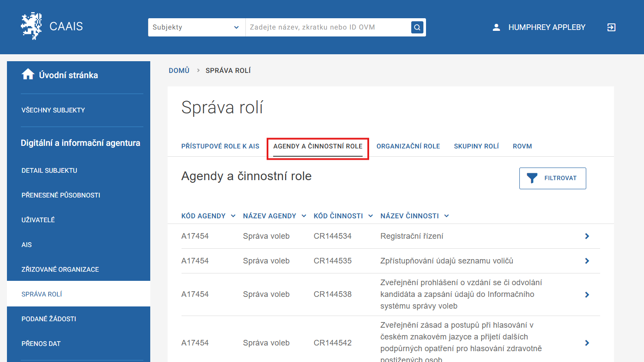Click the home icon for Úvodní stránka
644x362 pixels.
pyautogui.click(x=28, y=75)
